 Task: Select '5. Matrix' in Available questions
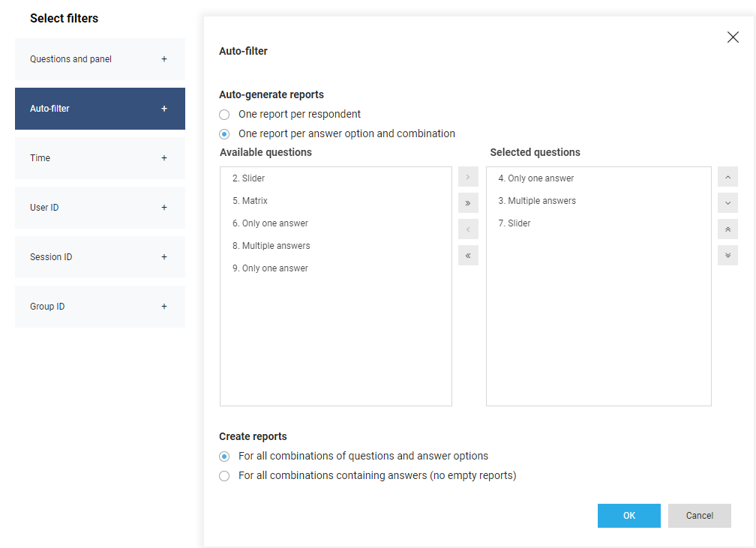point(335,200)
